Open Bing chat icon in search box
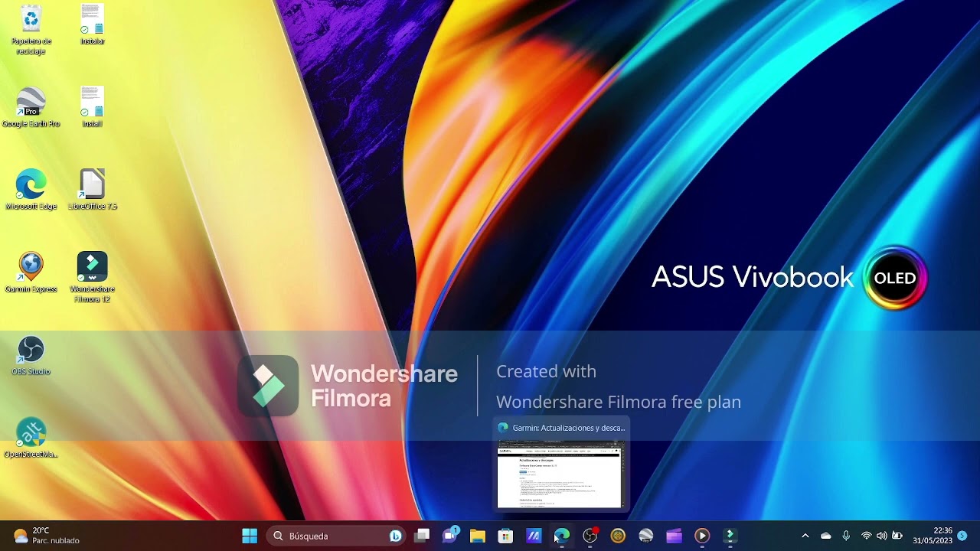Screen dimensions: 980x551 [x=396, y=536]
